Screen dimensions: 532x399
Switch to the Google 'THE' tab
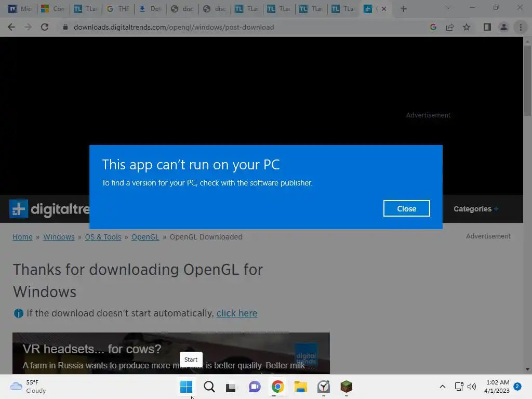point(118,9)
